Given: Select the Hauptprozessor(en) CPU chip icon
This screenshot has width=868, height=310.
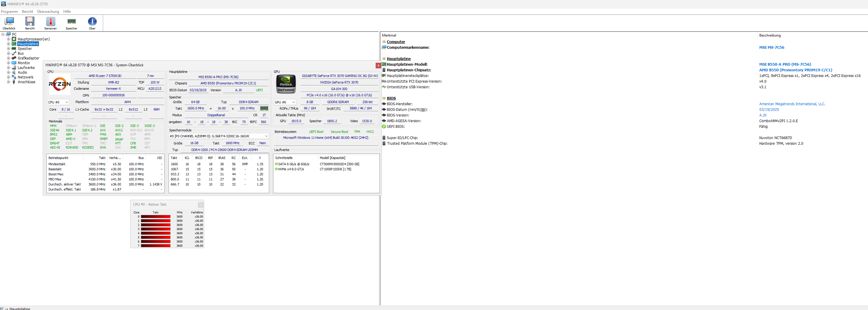Looking at the screenshot, I should click(x=14, y=39).
